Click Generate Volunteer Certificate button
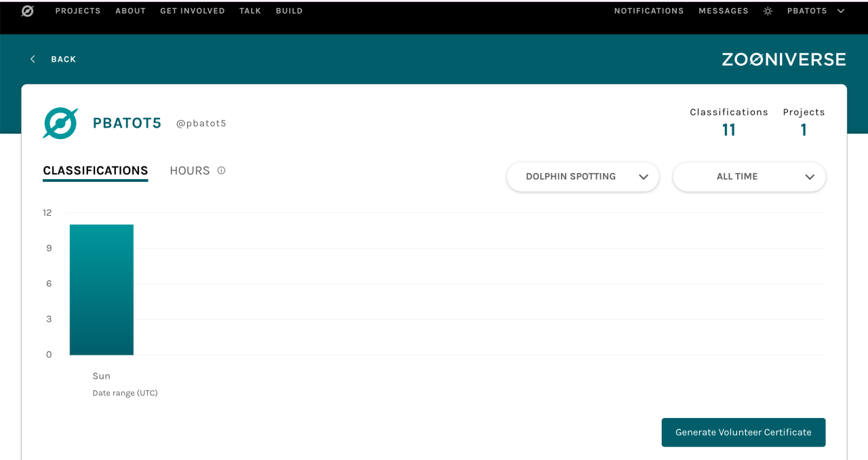The height and width of the screenshot is (460, 868). 743,432
